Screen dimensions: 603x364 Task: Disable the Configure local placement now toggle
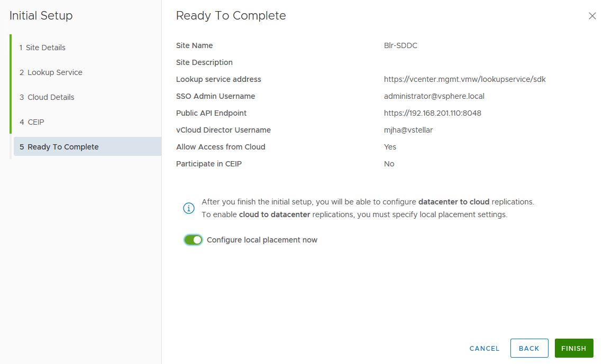[194, 240]
